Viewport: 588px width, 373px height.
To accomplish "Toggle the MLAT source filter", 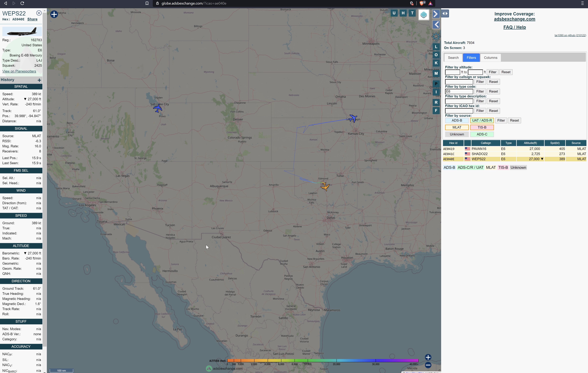I will click(457, 127).
